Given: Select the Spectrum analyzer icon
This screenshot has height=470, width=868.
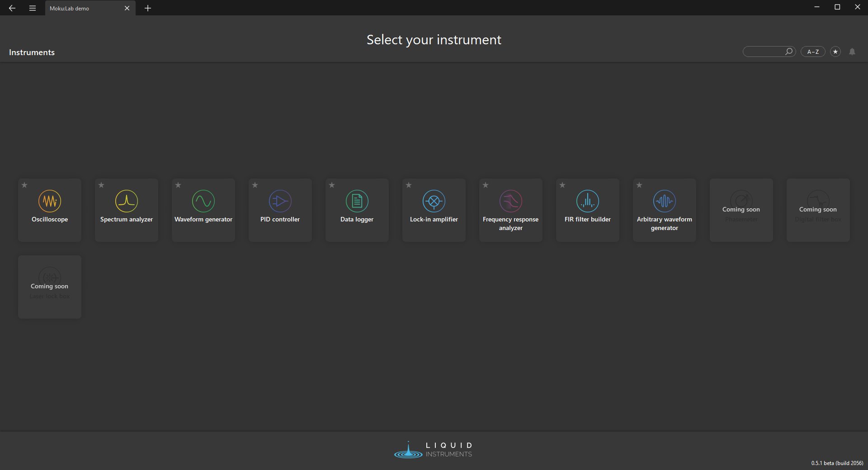Looking at the screenshot, I should tap(127, 202).
